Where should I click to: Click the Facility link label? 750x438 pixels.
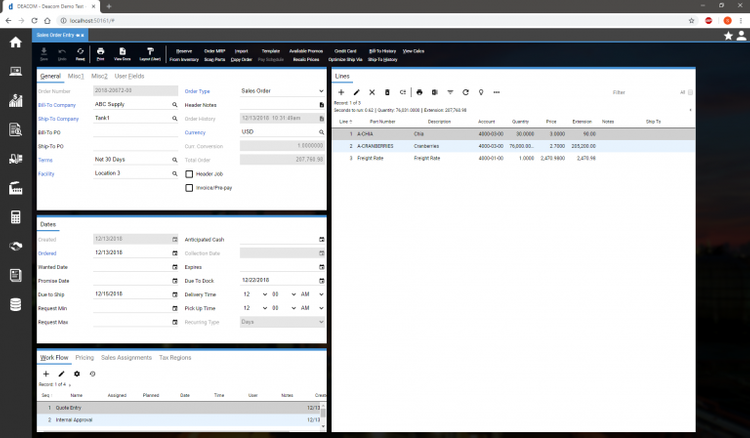pyautogui.click(x=46, y=174)
